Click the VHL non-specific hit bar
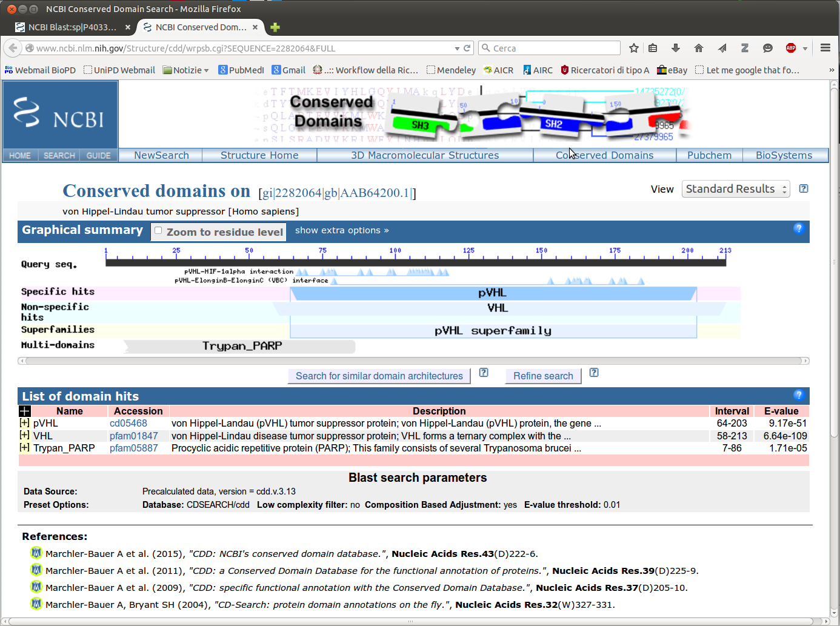This screenshot has width=840, height=626. [x=498, y=308]
